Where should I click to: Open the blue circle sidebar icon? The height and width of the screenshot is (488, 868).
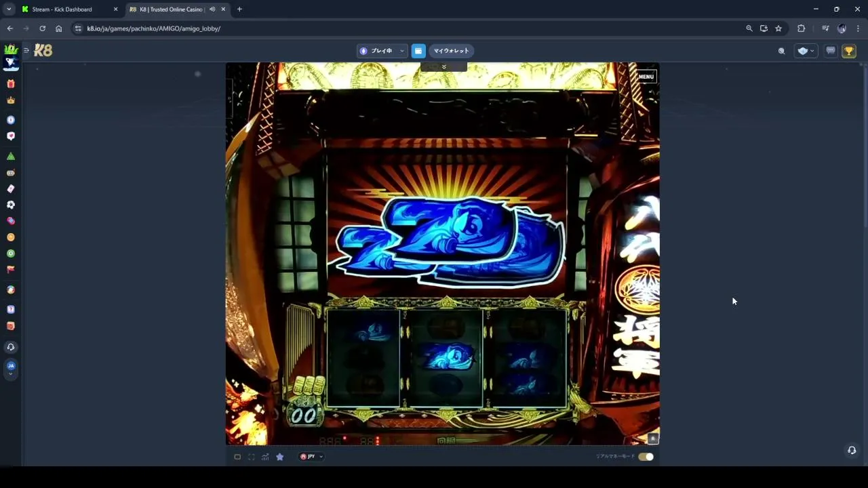[11, 120]
